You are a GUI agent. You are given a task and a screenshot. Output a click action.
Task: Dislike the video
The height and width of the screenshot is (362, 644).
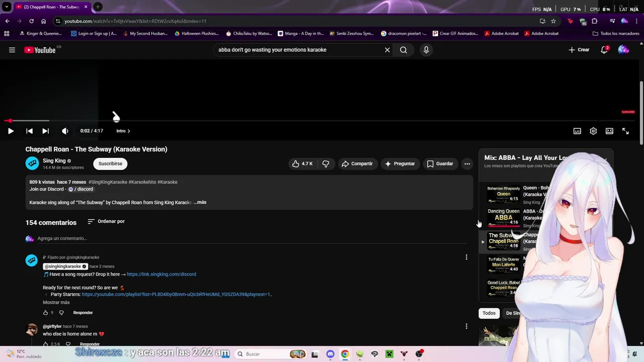pos(326,163)
